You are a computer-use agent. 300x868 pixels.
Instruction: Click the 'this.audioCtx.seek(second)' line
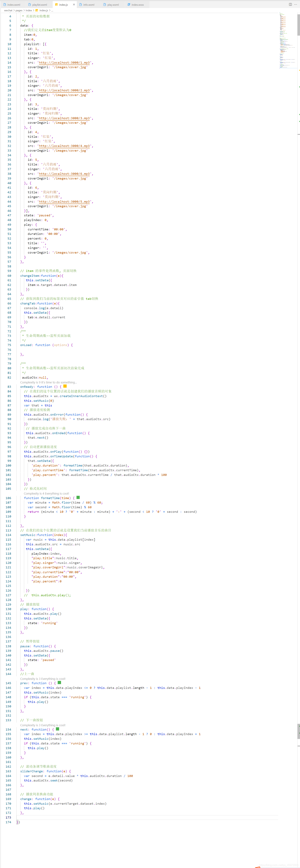pos(48,781)
